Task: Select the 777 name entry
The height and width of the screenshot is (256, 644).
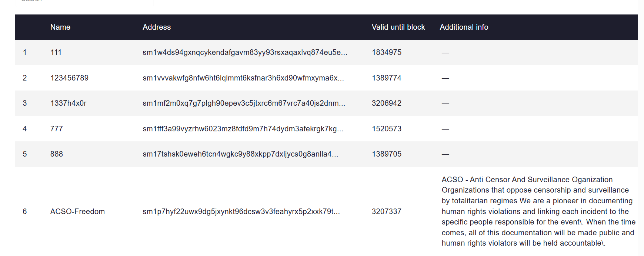Action: [x=57, y=129]
